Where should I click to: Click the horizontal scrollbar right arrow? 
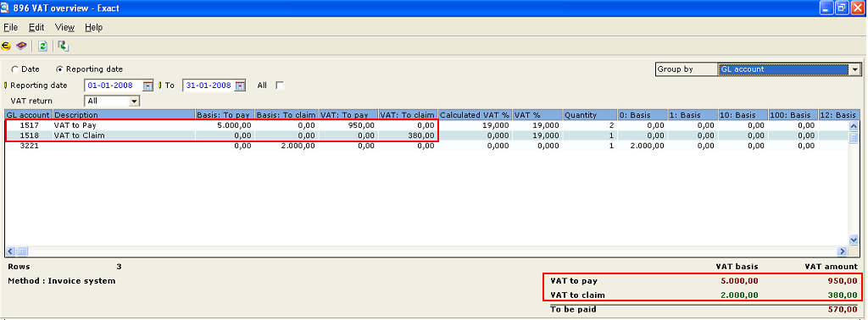[843, 251]
